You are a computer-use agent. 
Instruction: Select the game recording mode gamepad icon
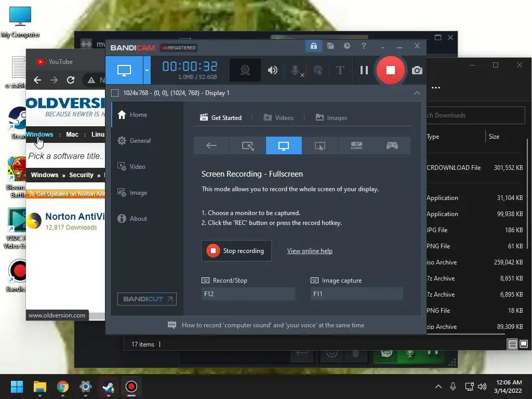(392, 145)
